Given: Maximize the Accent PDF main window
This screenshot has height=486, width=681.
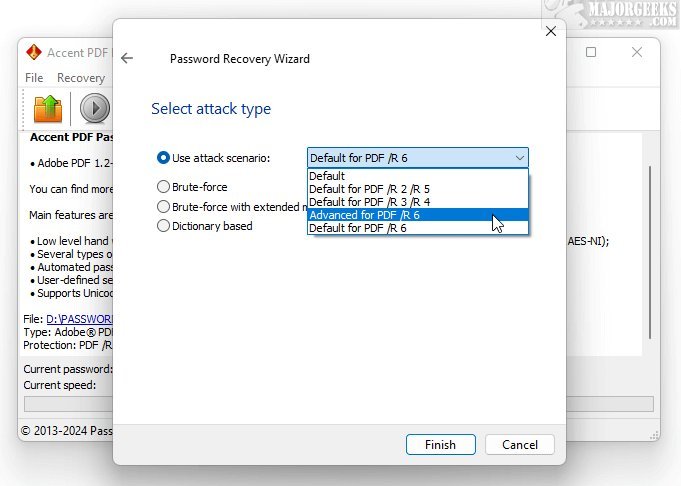Looking at the screenshot, I should pos(591,52).
